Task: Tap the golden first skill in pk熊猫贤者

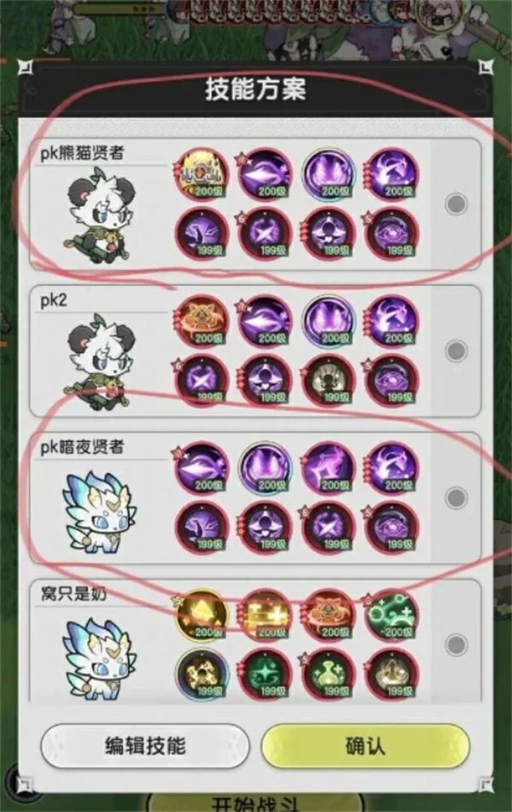Action: tap(201, 175)
